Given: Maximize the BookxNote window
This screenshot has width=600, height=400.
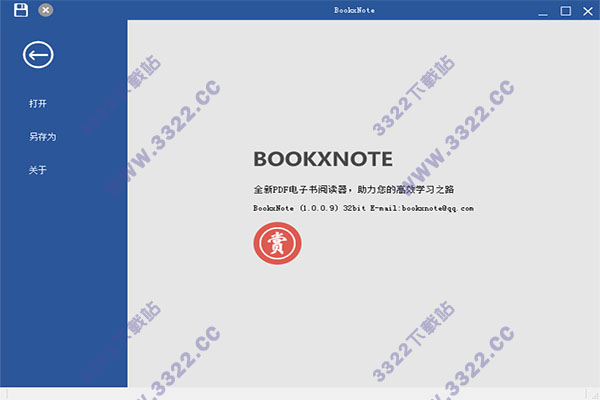Looking at the screenshot, I should coord(566,11).
